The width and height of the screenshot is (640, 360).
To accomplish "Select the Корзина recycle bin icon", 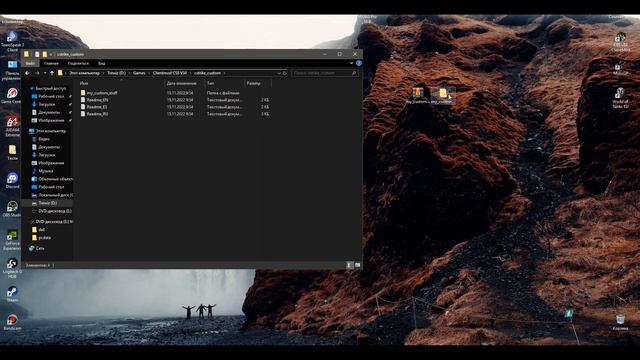I will click(620, 322).
